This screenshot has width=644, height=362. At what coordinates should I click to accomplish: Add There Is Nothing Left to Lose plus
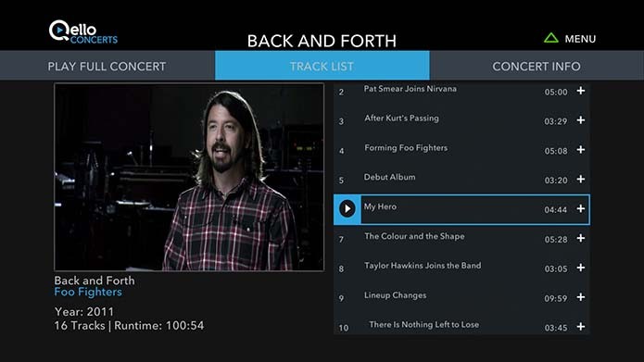pyautogui.click(x=581, y=327)
